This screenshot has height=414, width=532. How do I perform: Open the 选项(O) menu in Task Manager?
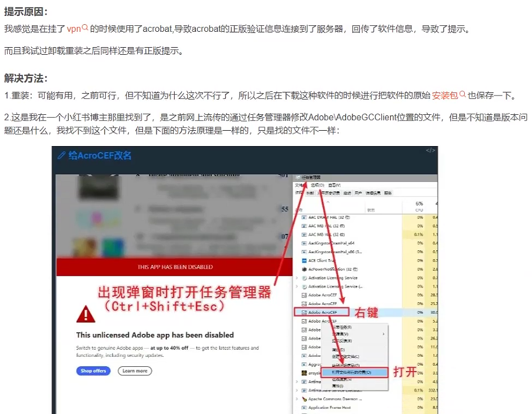coord(318,185)
